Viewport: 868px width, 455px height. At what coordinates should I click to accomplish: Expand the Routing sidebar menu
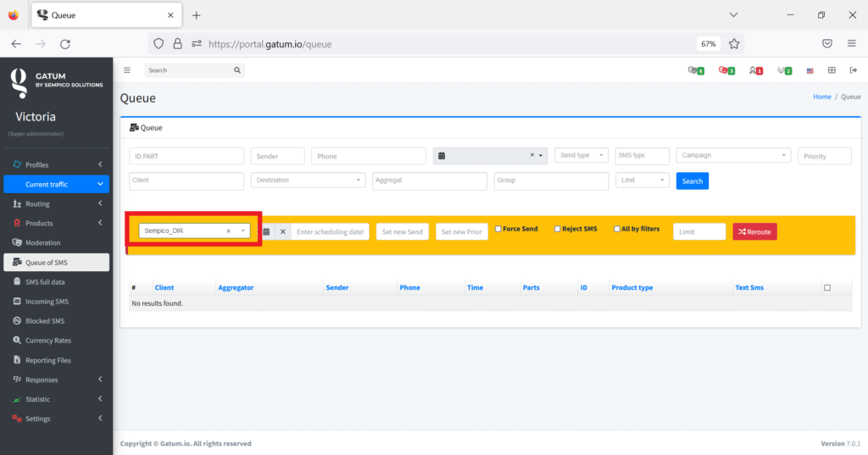point(56,203)
